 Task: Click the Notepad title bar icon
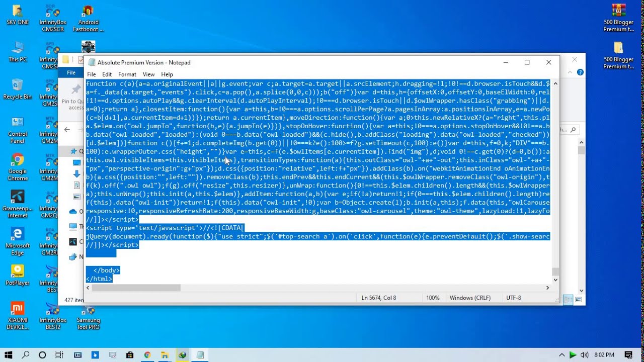click(x=92, y=62)
